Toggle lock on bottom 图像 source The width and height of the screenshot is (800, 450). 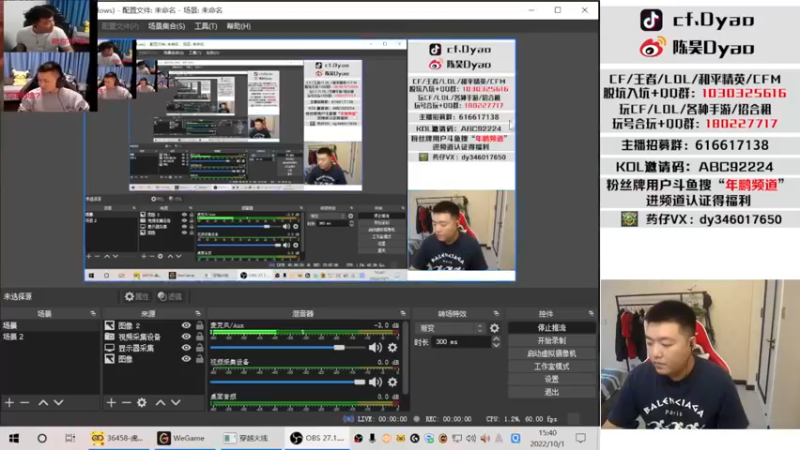tap(199, 359)
